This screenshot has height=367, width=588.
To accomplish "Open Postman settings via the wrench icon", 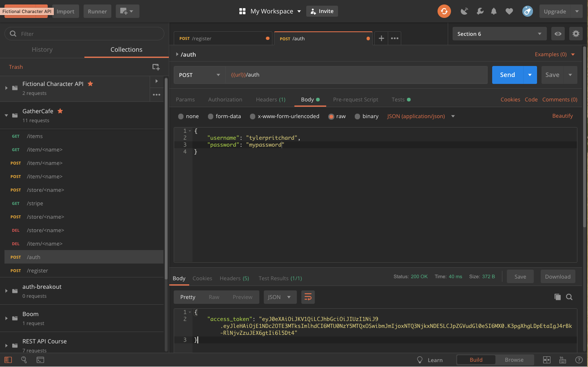I will 480,11.
